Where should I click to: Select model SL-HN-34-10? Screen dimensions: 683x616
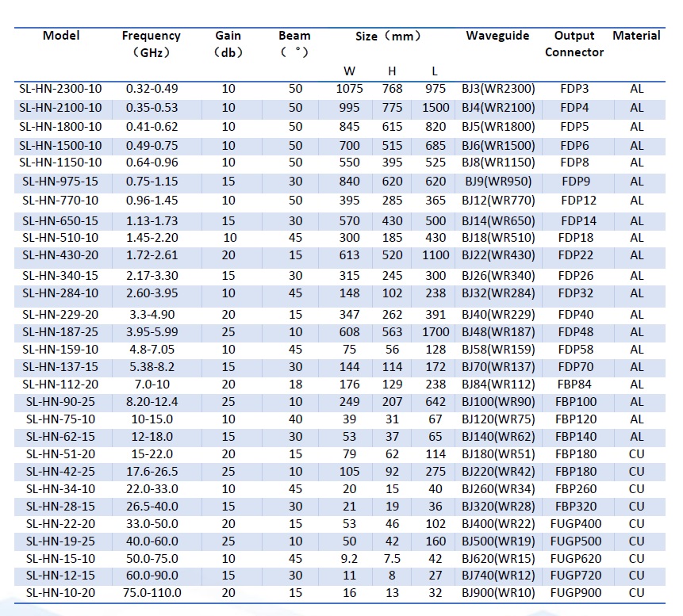60,489
